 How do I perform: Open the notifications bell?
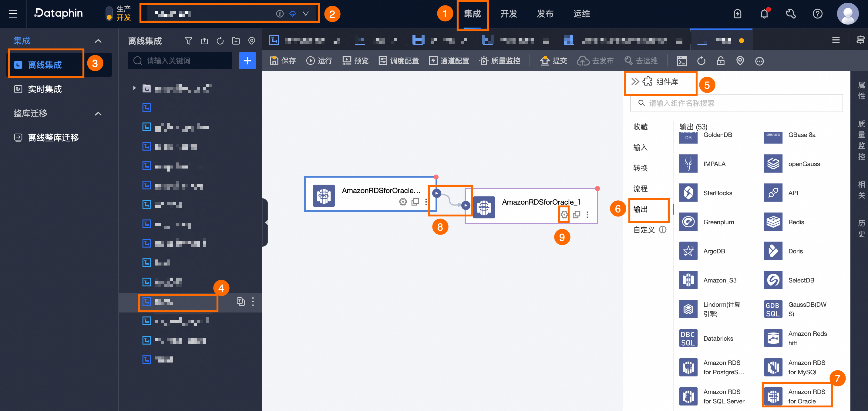pos(764,14)
